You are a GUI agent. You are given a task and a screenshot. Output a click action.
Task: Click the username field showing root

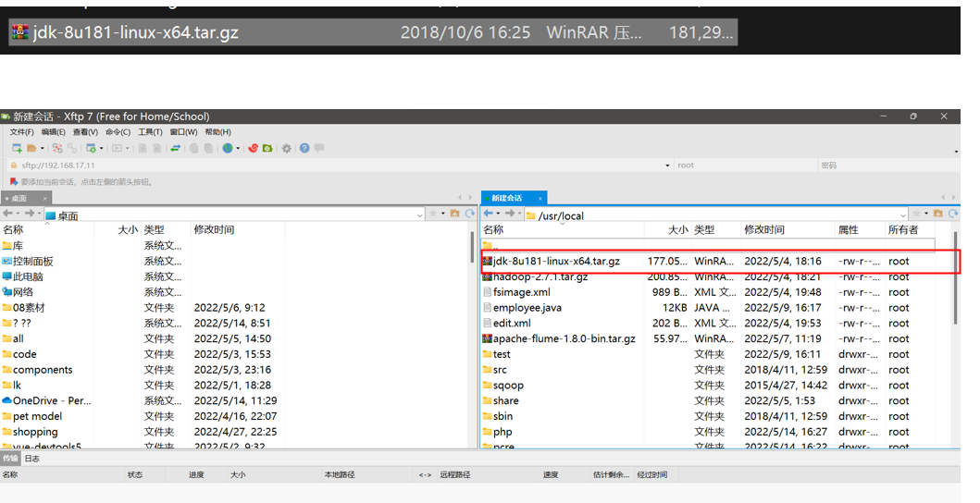[x=745, y=166]
